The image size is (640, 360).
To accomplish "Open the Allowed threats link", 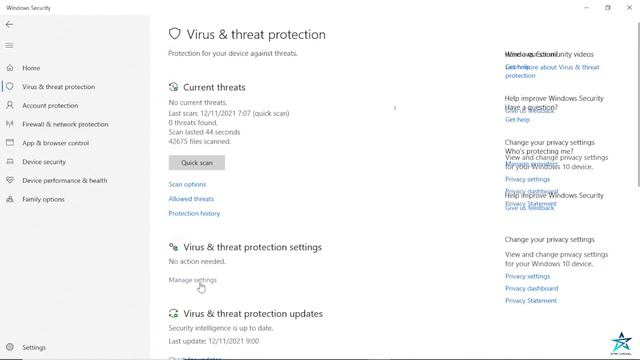I will [x=191, y=199].
